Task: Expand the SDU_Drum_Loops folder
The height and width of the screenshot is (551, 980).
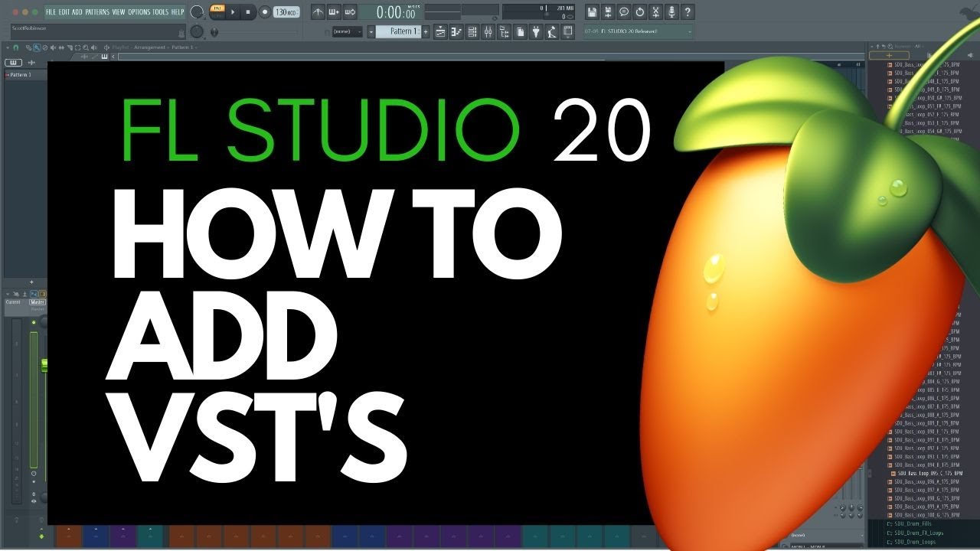Action: [x=910, y=542]
